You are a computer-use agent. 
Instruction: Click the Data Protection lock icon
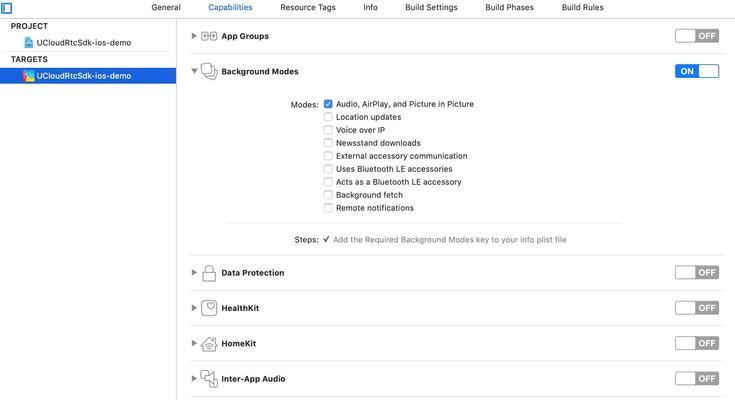pyautogui.click(x=209, y=273)
